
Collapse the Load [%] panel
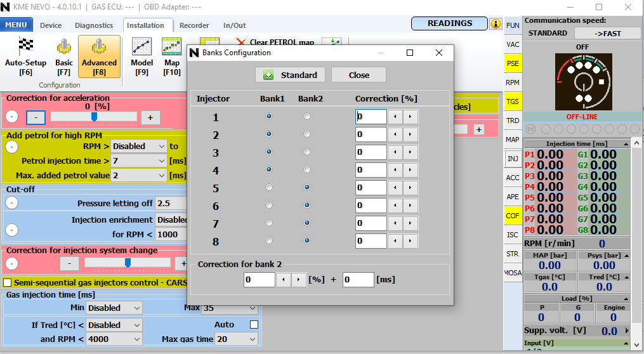[626, 299]
